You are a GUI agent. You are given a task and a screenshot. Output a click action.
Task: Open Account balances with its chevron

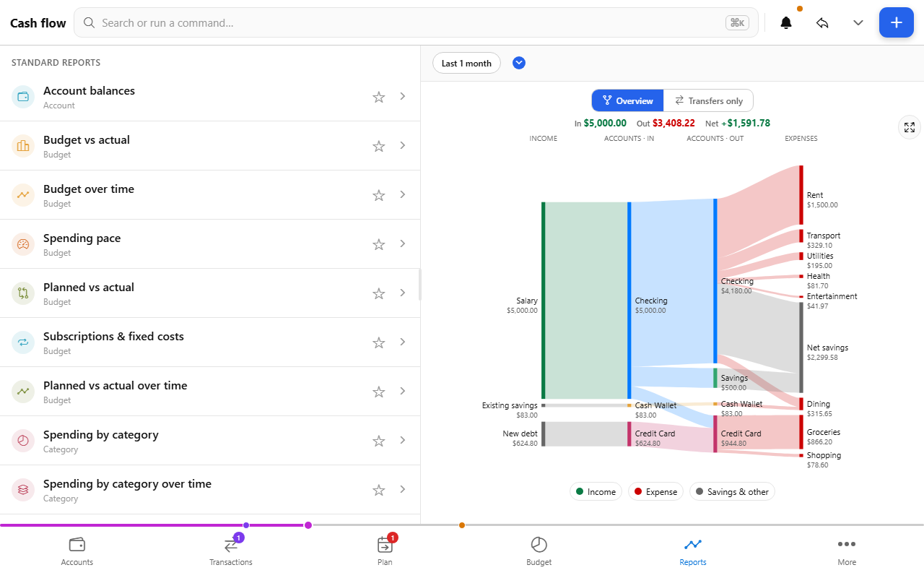403,96
